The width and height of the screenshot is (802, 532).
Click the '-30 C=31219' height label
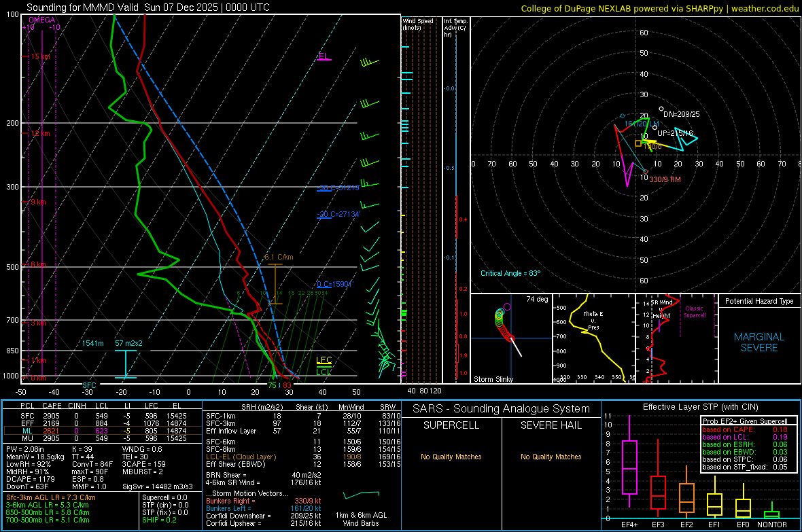[338, 188]
